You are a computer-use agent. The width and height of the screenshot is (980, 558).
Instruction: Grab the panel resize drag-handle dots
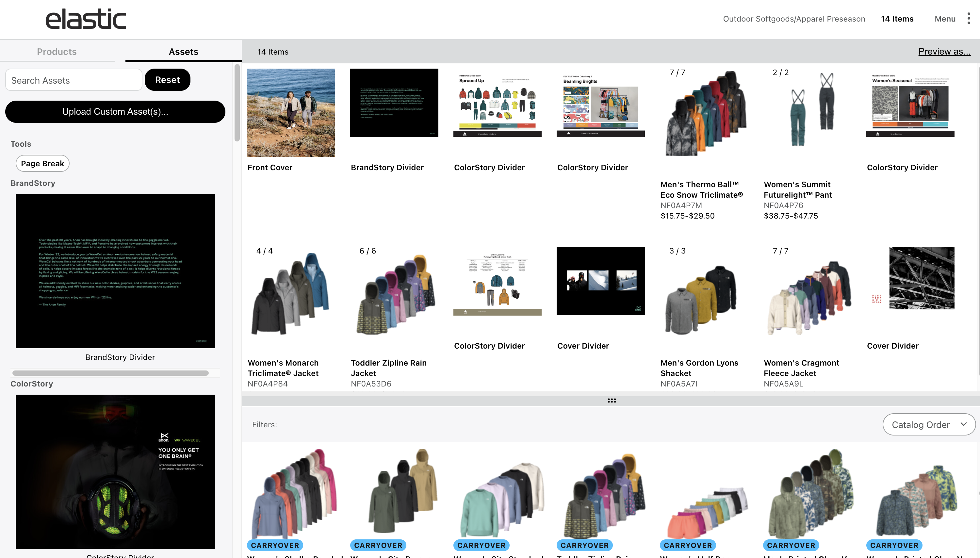[x=612, y=401]
